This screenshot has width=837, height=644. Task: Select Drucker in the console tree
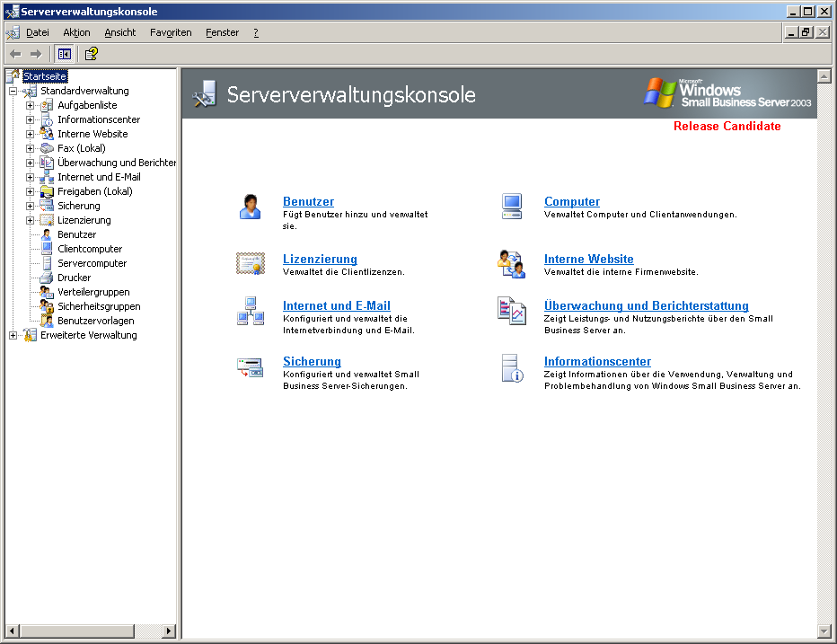tap(74, 278)
